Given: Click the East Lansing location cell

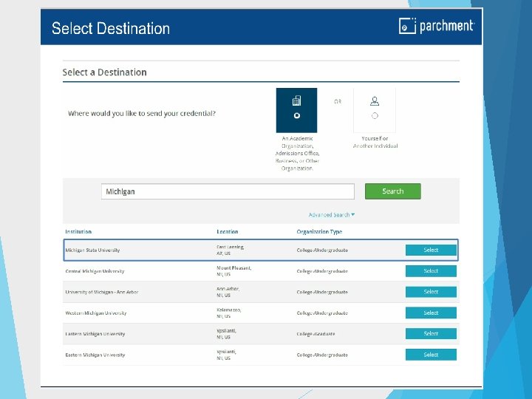Looking at the screenshot, I should [x=230, y=250].
